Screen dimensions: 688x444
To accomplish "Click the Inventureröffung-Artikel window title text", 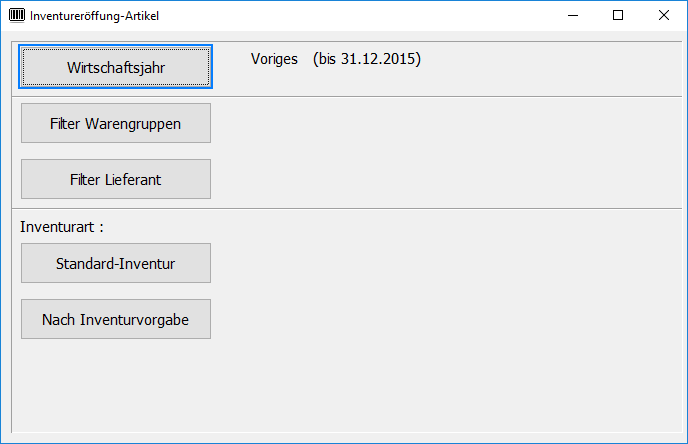I will 94,16.
